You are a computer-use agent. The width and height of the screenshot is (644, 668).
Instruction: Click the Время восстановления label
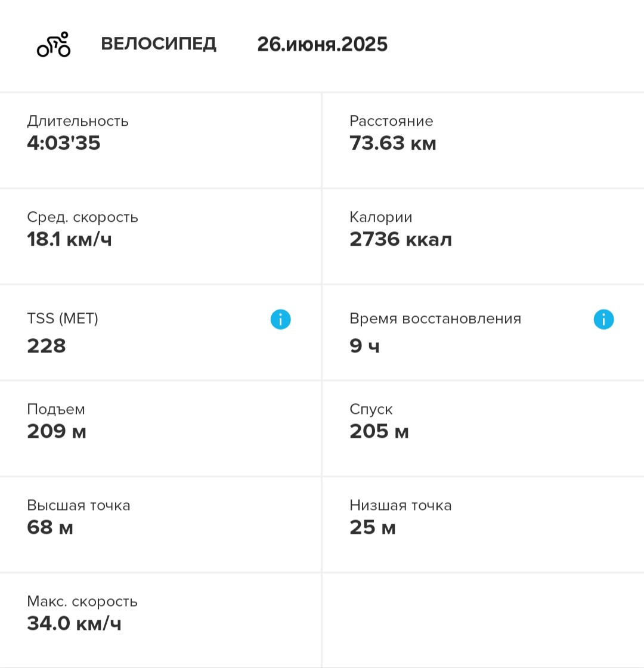coord(435,318)
